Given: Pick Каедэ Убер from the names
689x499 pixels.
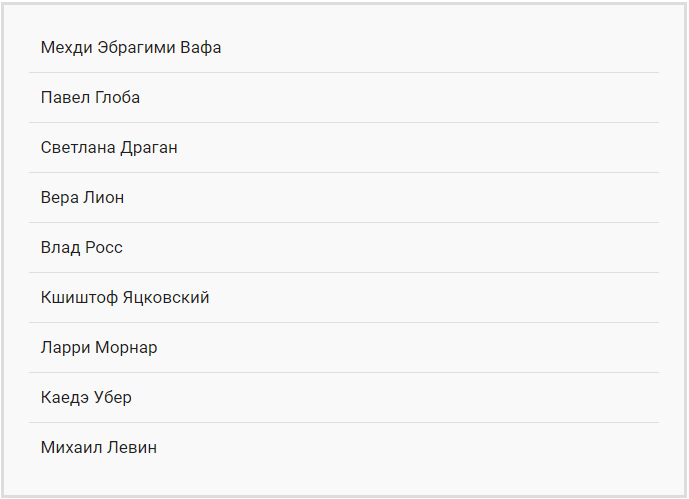Looking at the screenshot, I should click(86, 398).
